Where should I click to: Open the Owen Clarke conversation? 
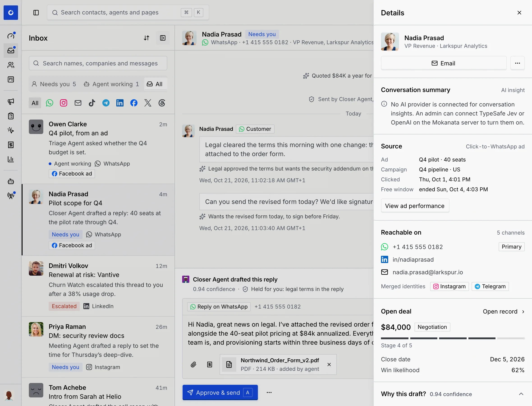tap(98, 149)
